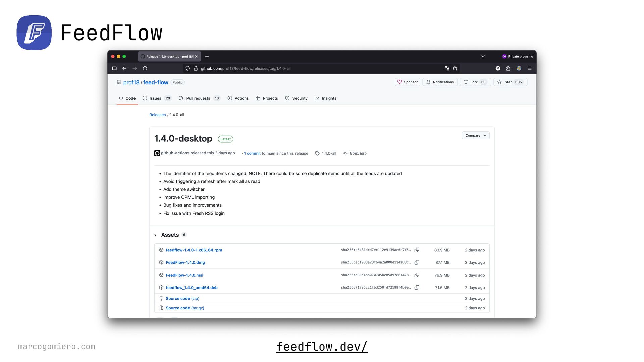The image size is (644, 362).
Task: Open the list all tabs chevron
Action: point(483,56)
